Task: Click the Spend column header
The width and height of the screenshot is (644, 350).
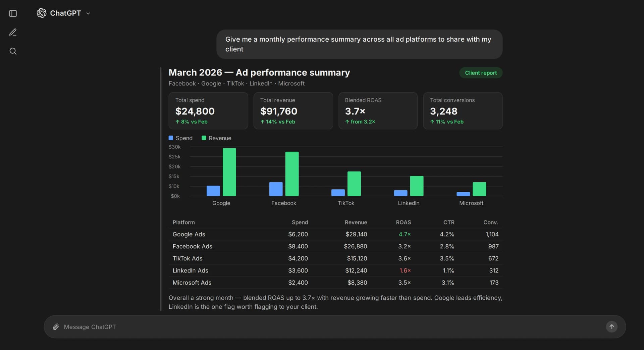Action: [300, 222]
